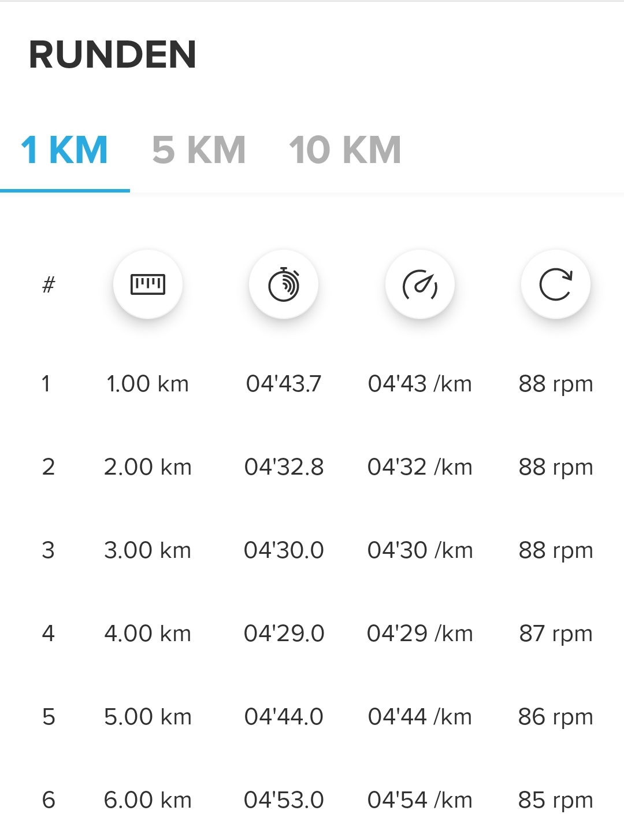Tap the # lap number column header
The image size is (624, 840).
coord(49,284)
